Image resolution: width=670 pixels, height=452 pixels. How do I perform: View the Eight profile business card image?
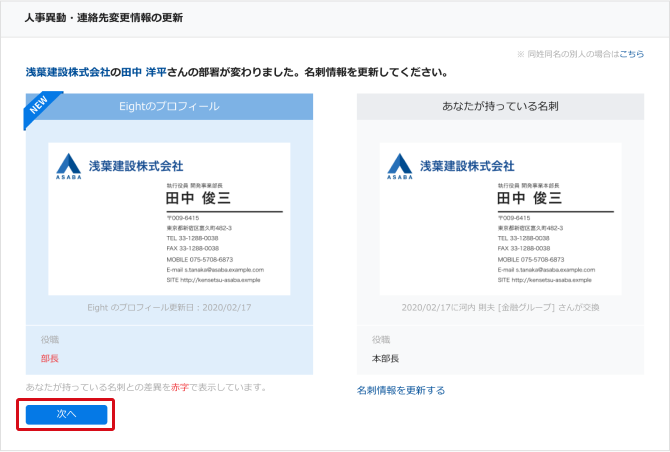pos(169,219)
